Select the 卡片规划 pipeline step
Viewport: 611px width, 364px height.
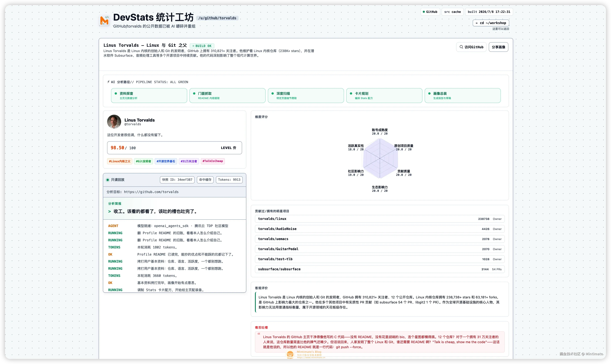tap(384, 95)
